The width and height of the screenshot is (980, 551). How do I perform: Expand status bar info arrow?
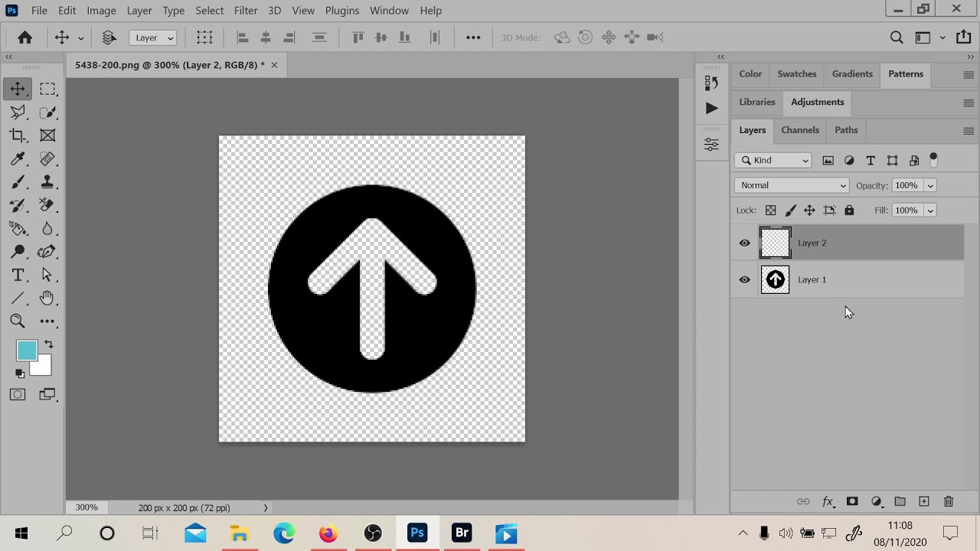(x=266, y=508)
